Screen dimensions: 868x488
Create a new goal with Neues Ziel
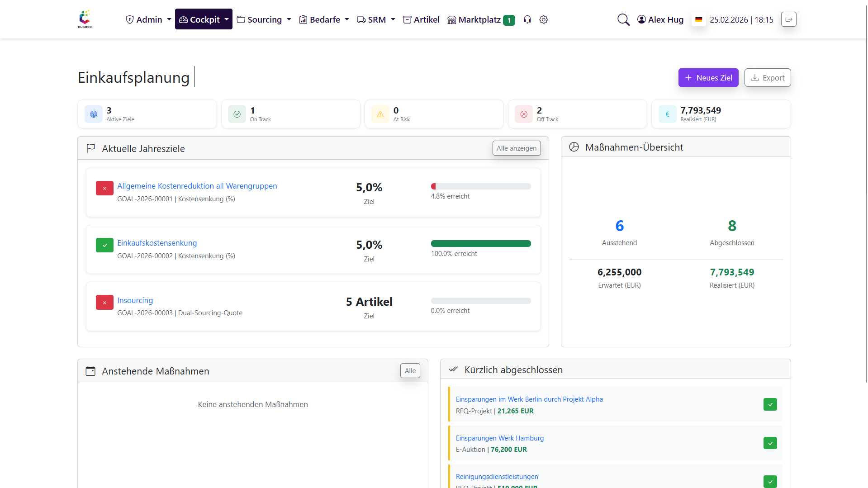tap(708, 78)
